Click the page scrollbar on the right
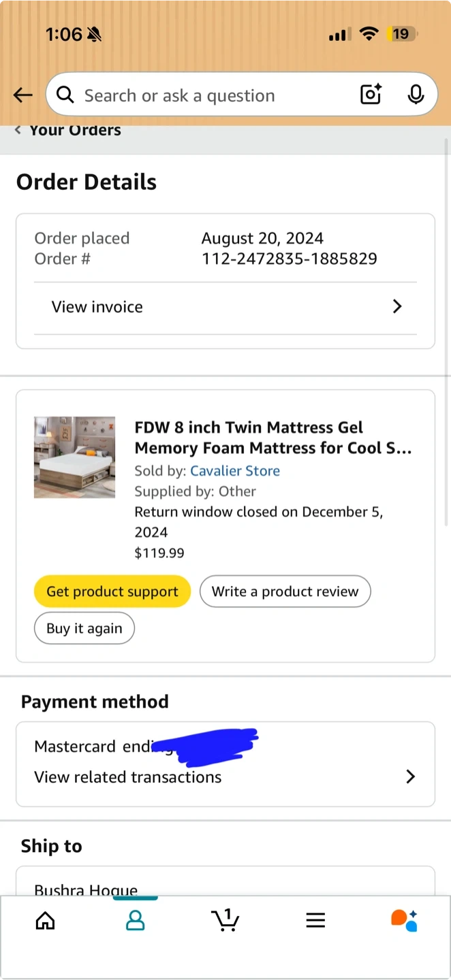The width and height of the screenshot is (451, 980). coord(447,333)
